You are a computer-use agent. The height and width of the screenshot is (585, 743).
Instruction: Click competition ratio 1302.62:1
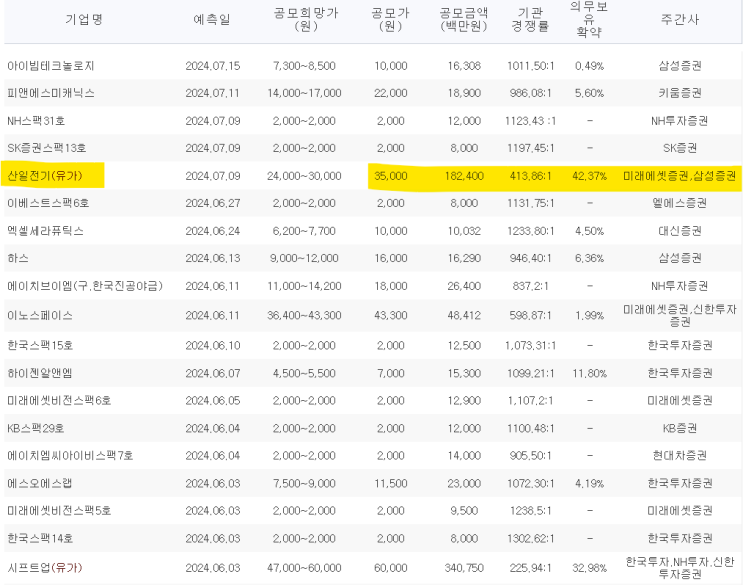pos(530,538)
